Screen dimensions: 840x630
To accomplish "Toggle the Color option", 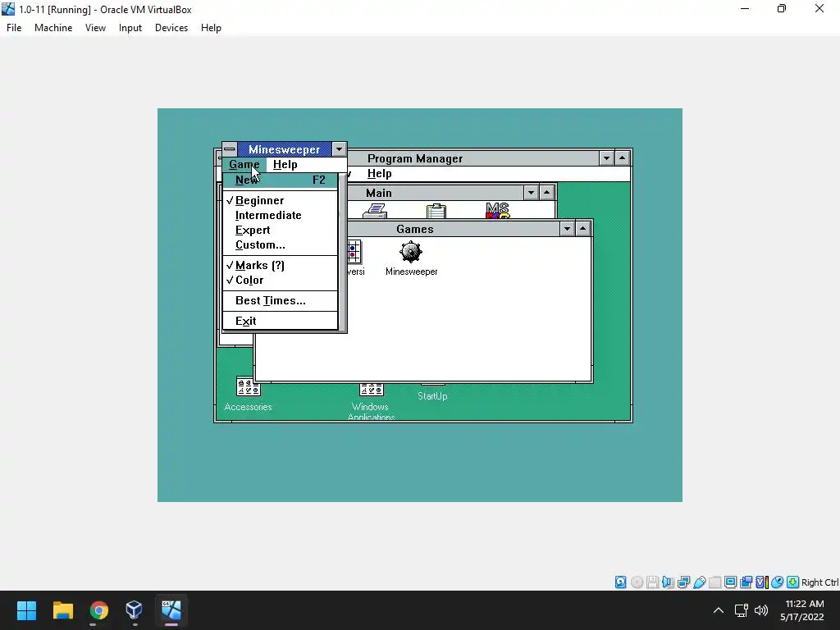I will tap(280, 281).
